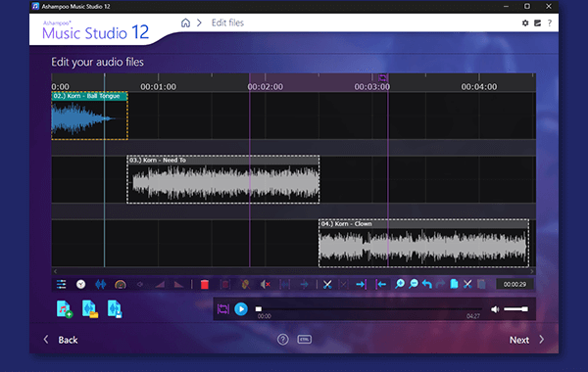Open the mixer settings sliders icon
The image size is (588, 372).
[x=61, y=284]
